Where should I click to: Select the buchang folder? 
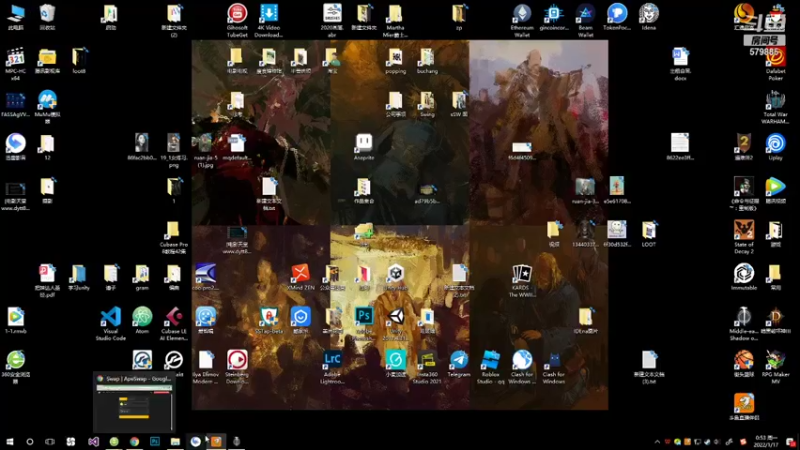coord(427,61)
